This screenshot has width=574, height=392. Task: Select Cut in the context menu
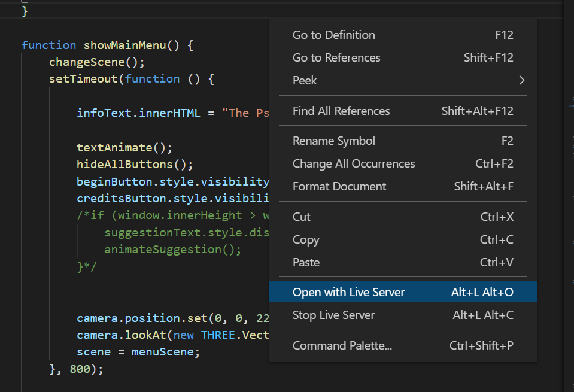click(x=403, y=217)
